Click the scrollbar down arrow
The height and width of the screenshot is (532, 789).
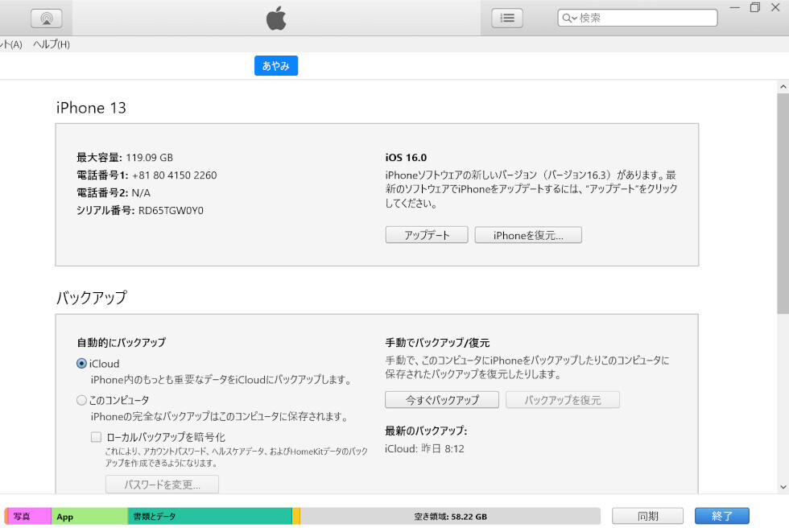(783, 486)
